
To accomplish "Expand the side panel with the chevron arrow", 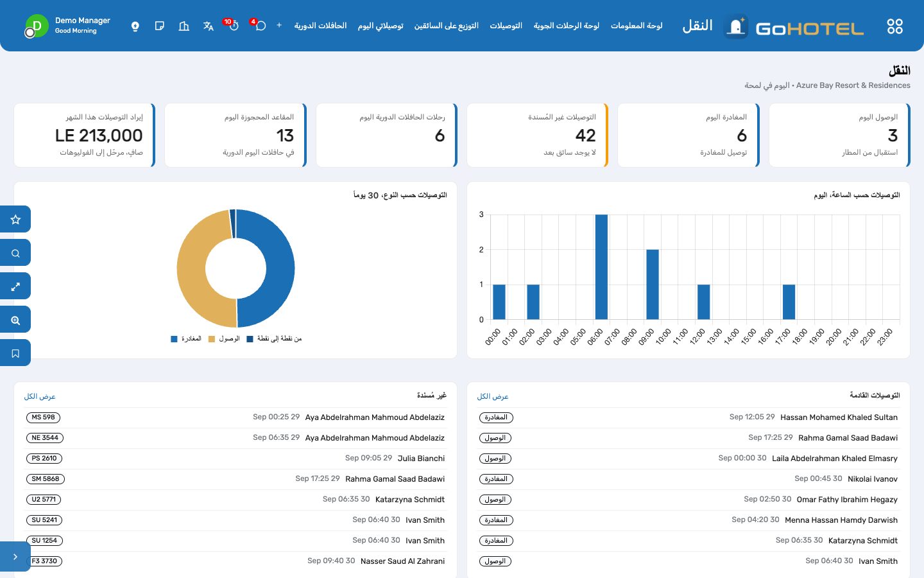I will click(x=15, y=557).
